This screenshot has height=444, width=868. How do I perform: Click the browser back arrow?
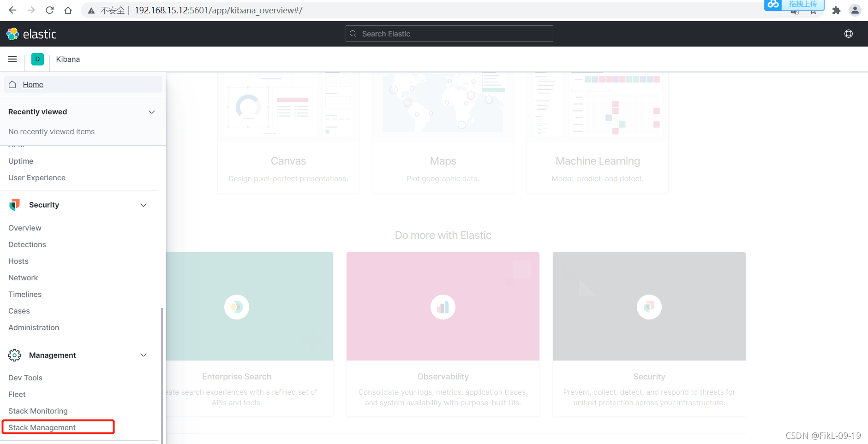(x=12, y=10)
